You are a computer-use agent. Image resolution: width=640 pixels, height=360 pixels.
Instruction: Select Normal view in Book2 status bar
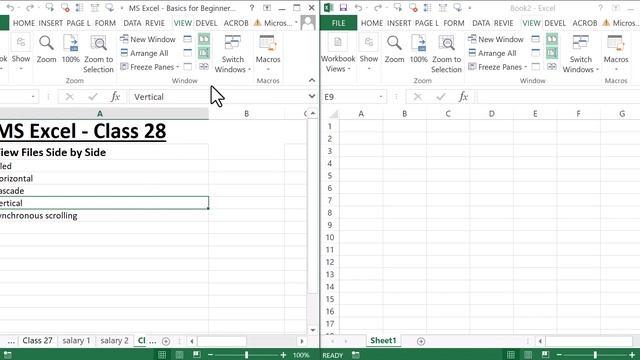point(511,355)
